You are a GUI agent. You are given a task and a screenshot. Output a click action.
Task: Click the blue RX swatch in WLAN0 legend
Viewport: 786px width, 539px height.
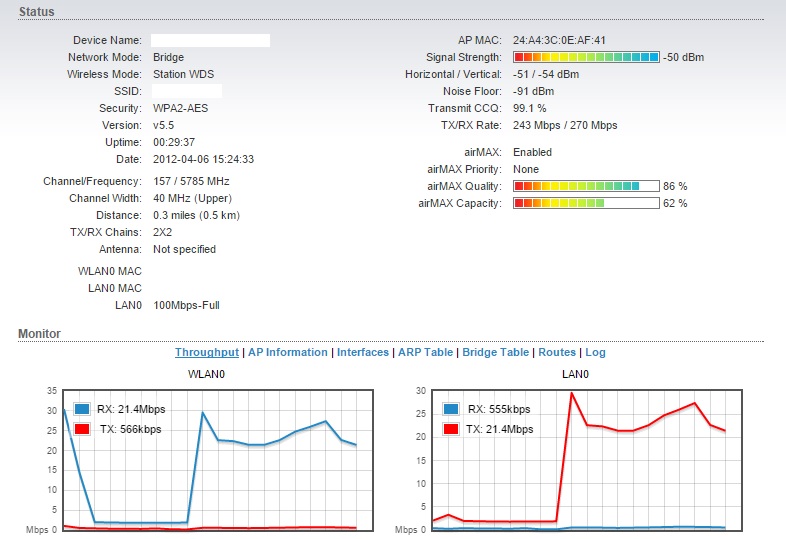(81, 409)
